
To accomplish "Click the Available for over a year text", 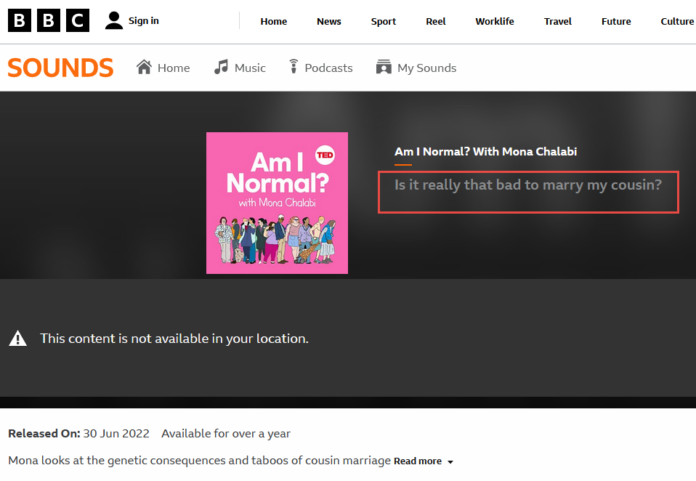I will (x=225, y=434).
